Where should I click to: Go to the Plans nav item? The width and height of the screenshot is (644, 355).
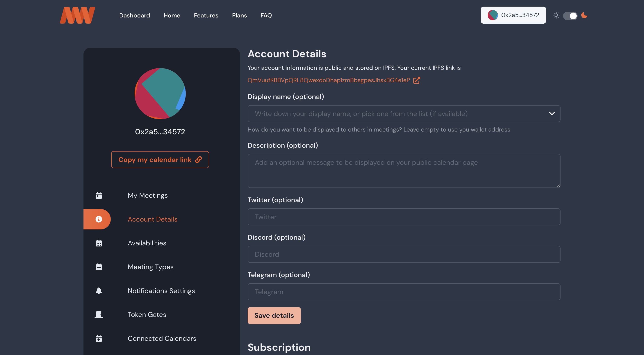click(x=239, y=16)
